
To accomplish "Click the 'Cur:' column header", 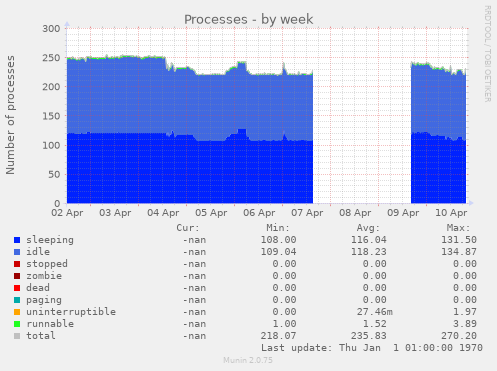I will tap(188, 228).
